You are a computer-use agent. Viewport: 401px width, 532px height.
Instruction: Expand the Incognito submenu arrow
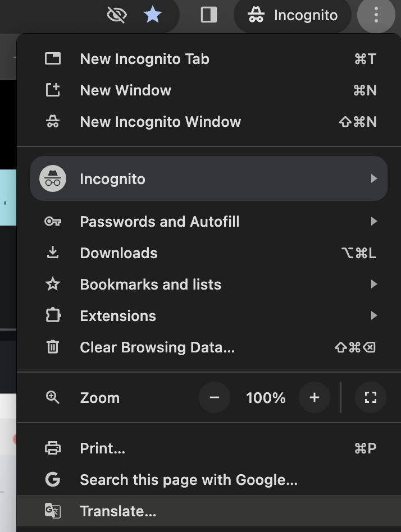tap(373, 178)
